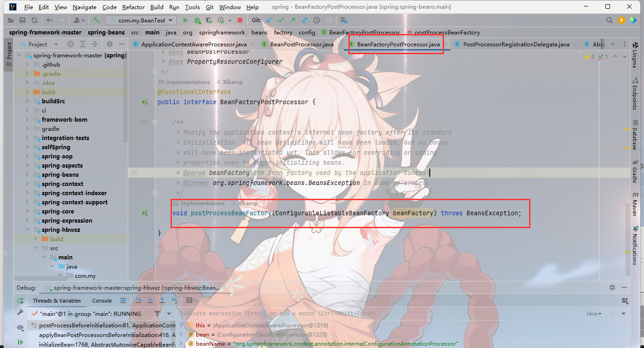Switch to the Console debug tab
Screen dimensions: 644x348
[x=102, y=301]
